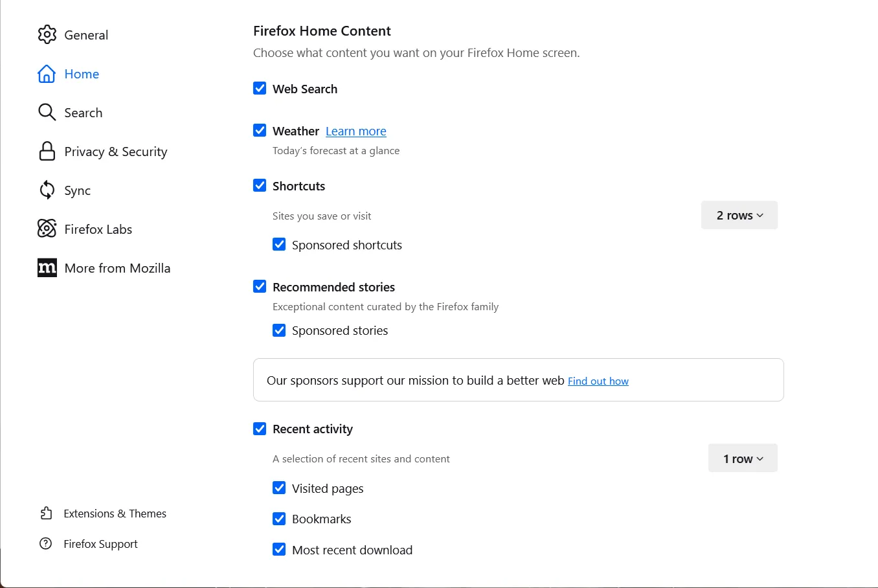Click the Privacy & Security lock icon

coord(47,152)
